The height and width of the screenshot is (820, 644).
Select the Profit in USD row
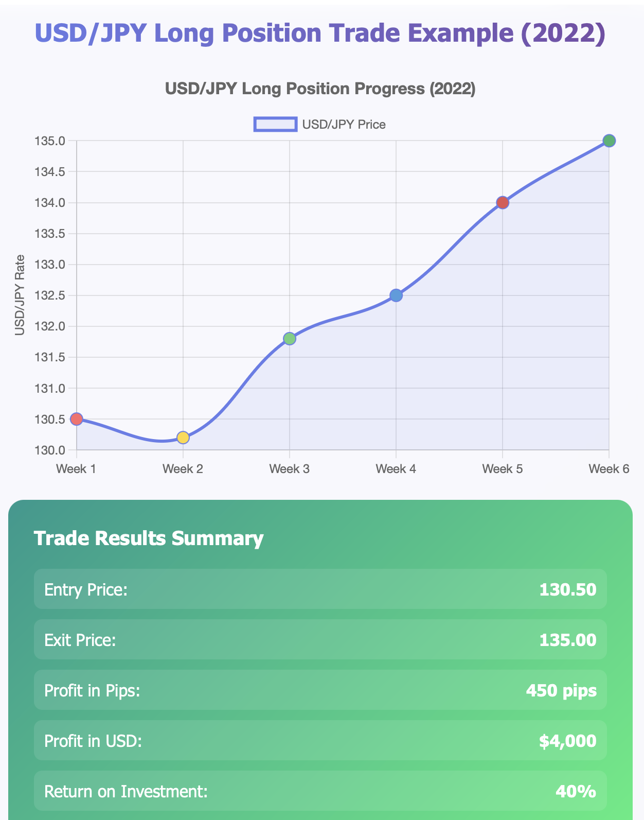click(320, 740)
